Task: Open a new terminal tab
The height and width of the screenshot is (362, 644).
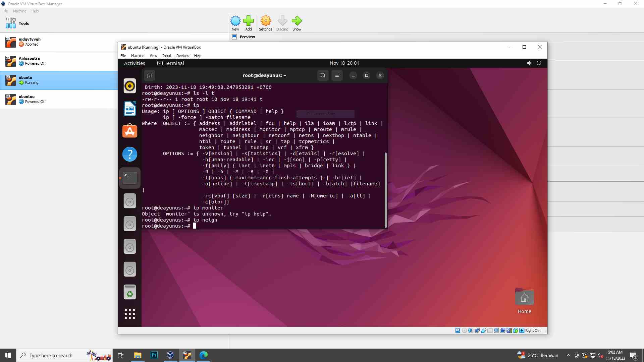Action: (150, 75)
